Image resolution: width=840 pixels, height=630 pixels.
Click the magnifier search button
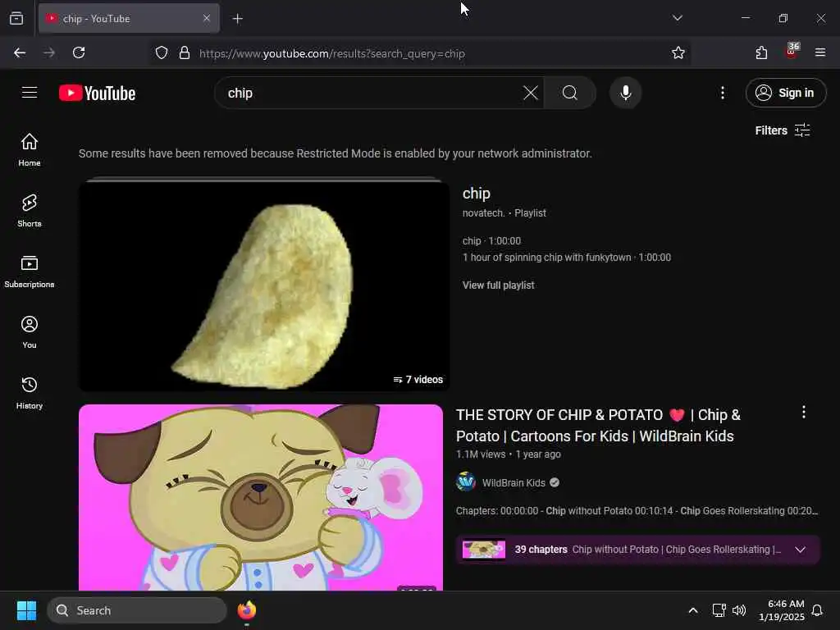[x=570, y=93]
